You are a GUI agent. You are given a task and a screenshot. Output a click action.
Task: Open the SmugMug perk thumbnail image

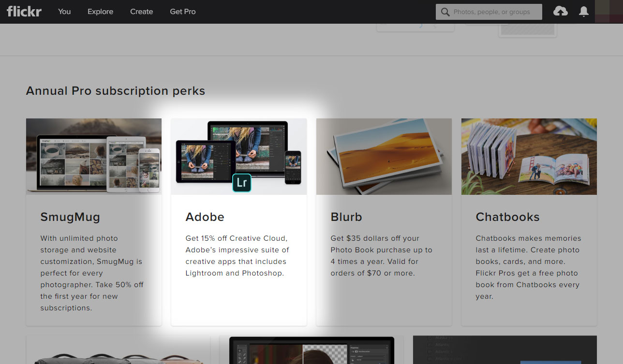pos(93,156)
